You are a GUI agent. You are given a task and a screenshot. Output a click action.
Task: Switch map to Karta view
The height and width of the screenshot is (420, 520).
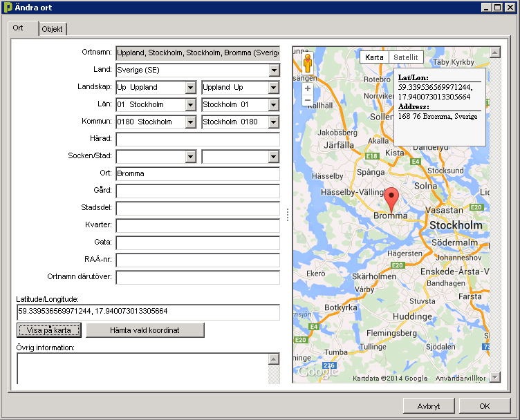point(374,57)
